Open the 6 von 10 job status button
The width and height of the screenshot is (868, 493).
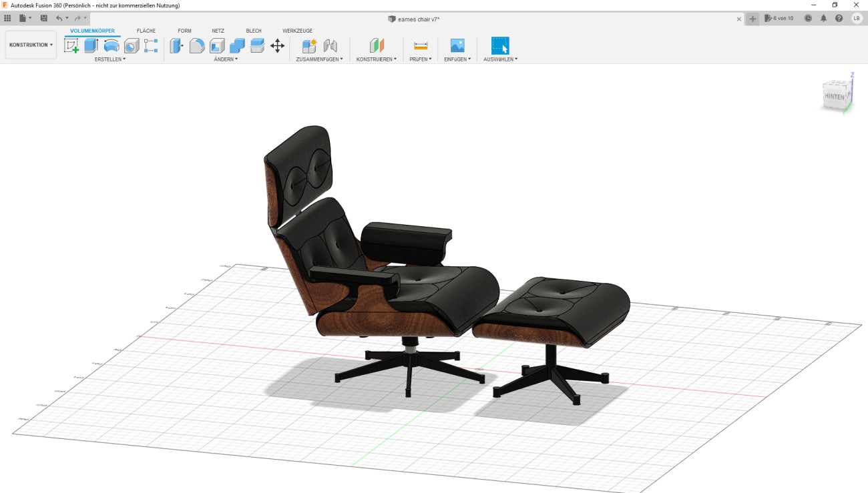pos(779,18)
